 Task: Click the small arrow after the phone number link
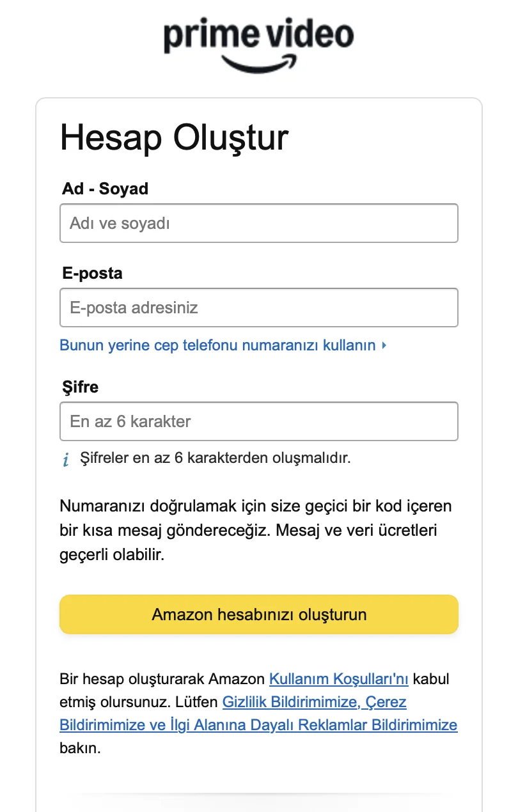click(384, 345)
